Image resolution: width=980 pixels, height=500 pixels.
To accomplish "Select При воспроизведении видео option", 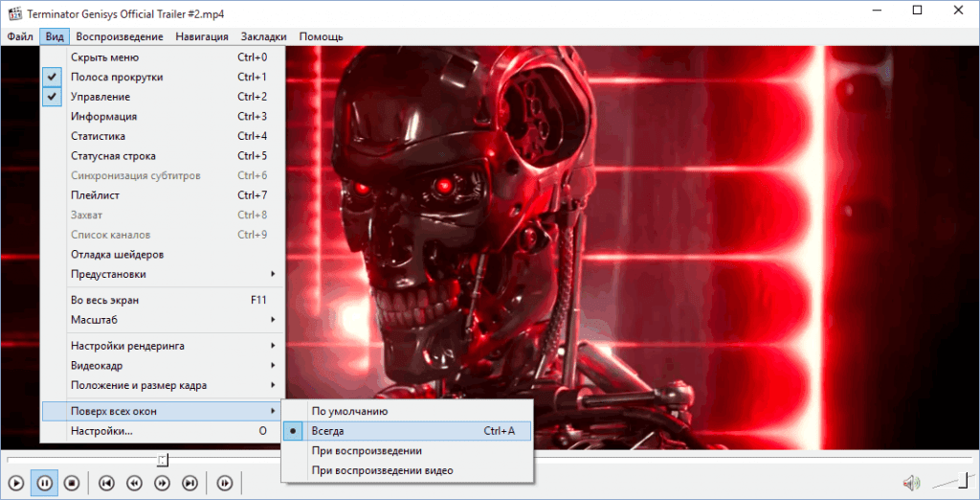I will (x=407, y=470).
